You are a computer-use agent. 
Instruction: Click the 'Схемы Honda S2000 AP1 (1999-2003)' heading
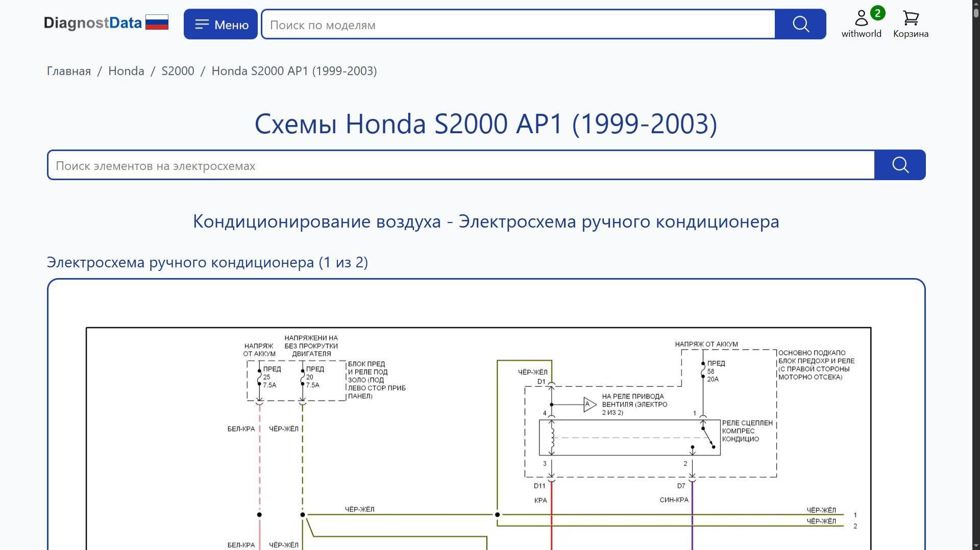486,124
